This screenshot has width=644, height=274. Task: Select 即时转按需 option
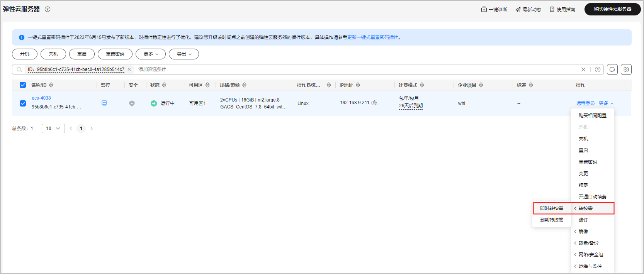click(552, 208)
